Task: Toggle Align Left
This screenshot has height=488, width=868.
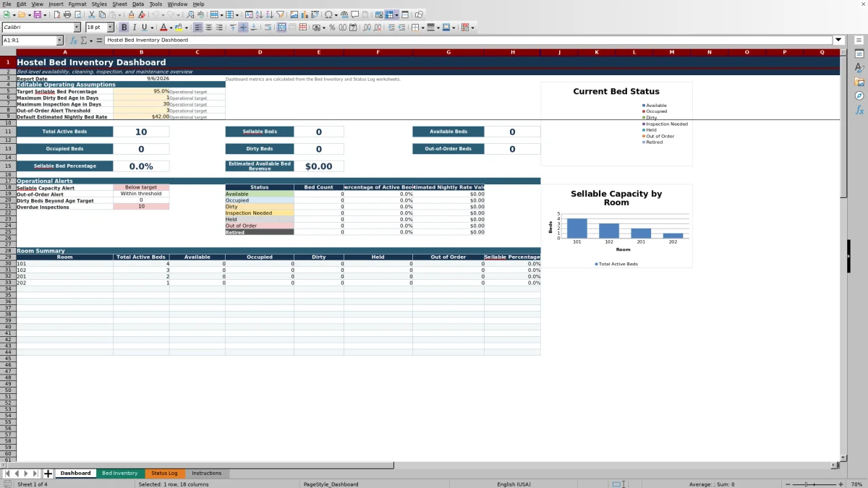Action: click(197, 27)
